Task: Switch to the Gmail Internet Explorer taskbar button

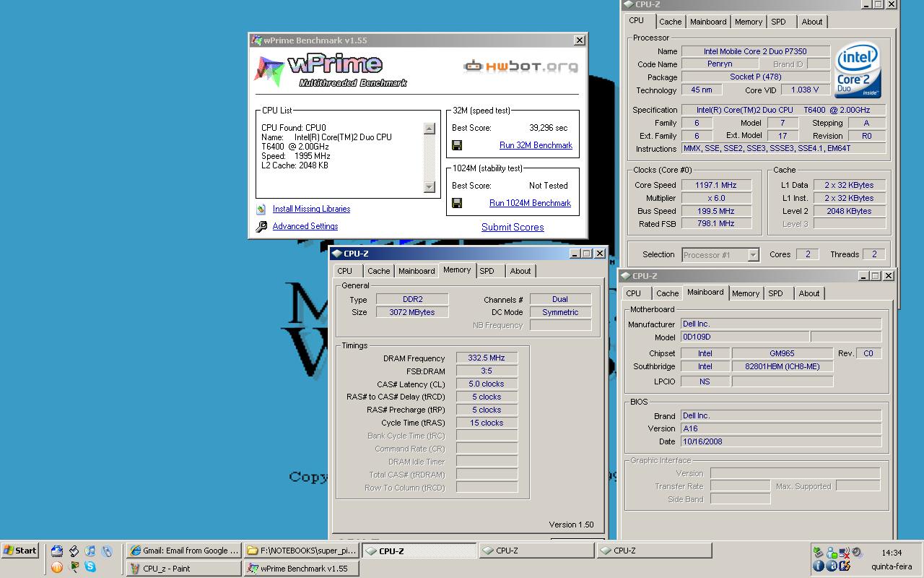Action: [183, 551]
